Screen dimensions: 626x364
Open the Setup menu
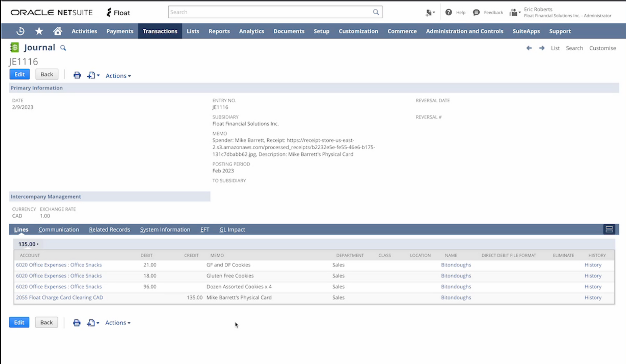[x=321, y=31]
